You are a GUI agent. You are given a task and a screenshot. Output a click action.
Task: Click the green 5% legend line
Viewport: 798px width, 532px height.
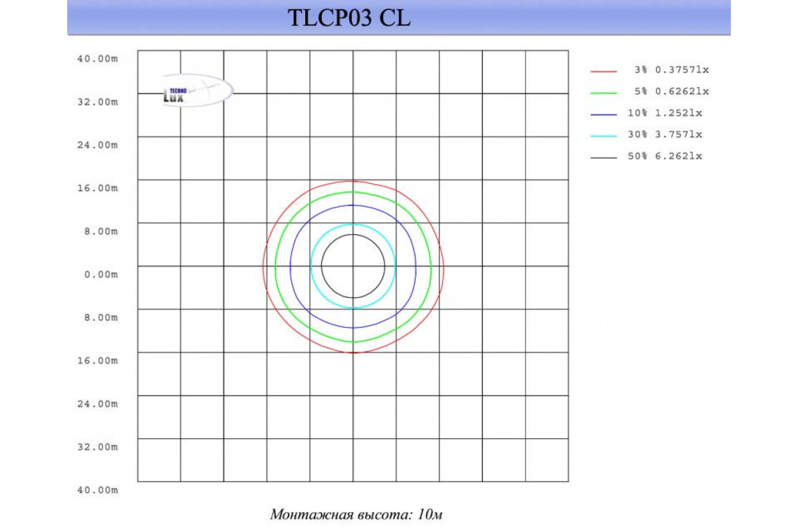click(604, 92)
